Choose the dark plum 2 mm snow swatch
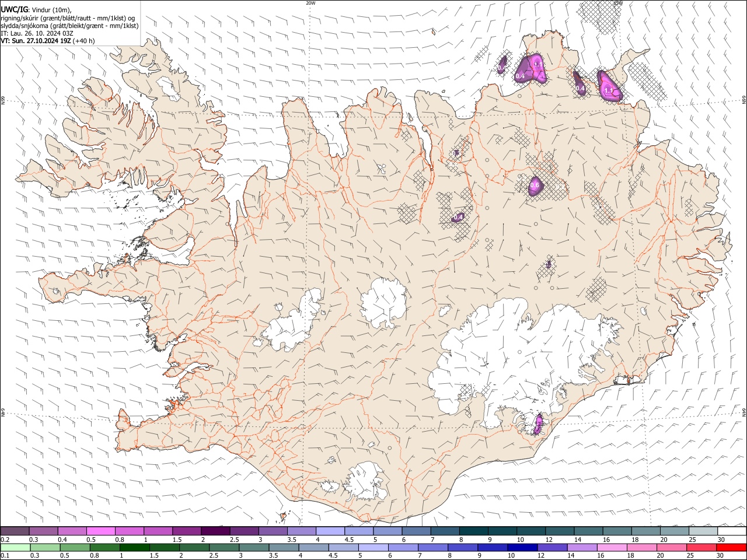Image resolution: width=747 pixels, height=560 pixels. (x=215, y=531)
